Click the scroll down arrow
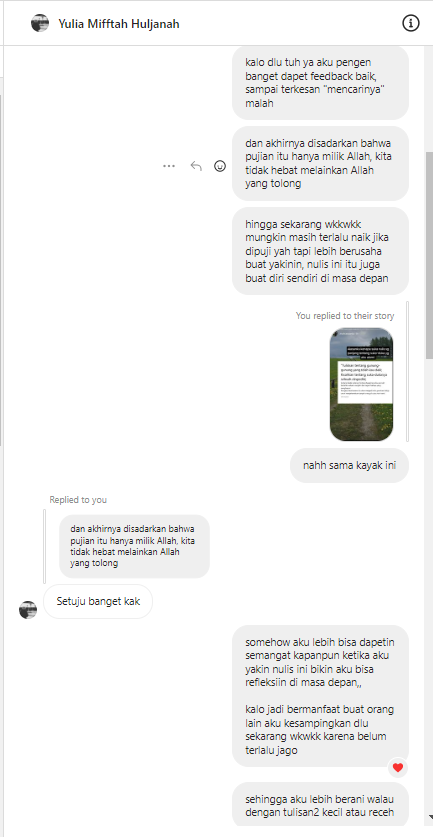 pyautogui.click(x=430, y=817)
